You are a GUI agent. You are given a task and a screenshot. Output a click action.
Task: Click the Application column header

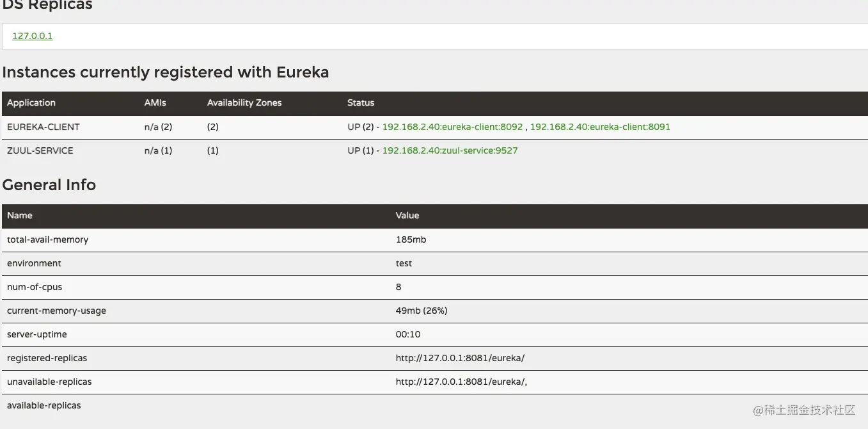31,102
